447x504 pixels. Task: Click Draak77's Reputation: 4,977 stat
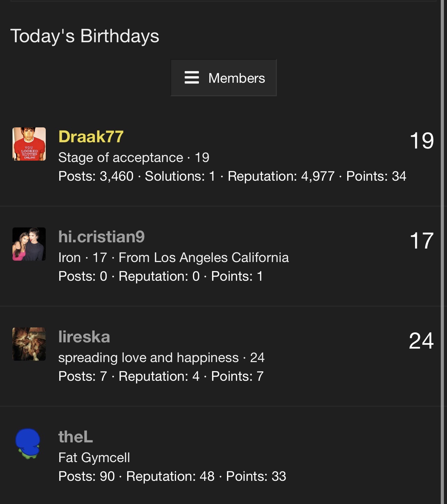click(281, 176)
